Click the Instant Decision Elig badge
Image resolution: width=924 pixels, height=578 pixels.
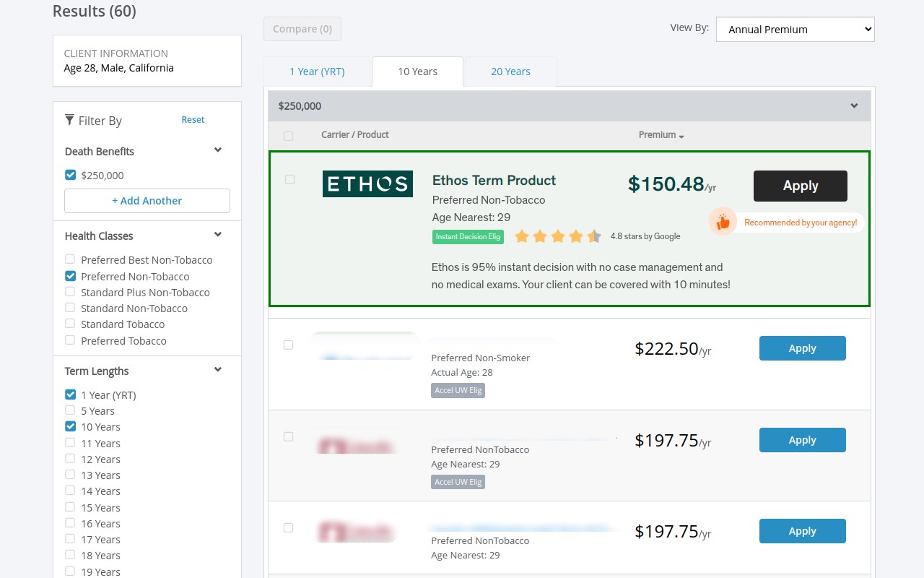tap(468, 236)
